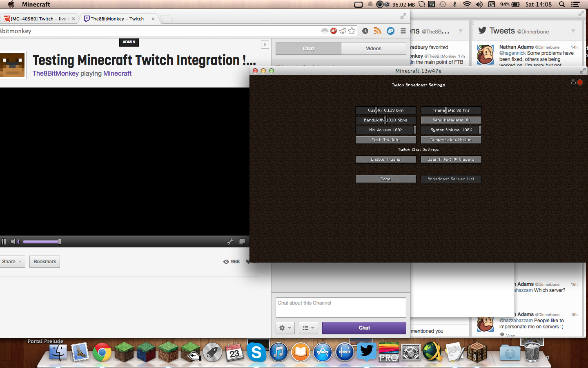Open Launchpad rocket icon in Dock
Image resolution: width=588 pixels, height=368 pixels.
(x=212, y=352)
